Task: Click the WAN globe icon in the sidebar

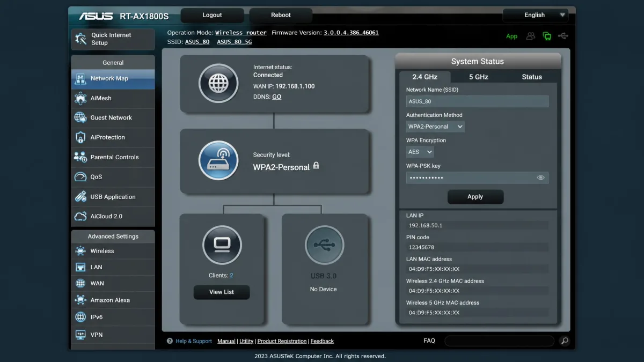Action: 80,283
